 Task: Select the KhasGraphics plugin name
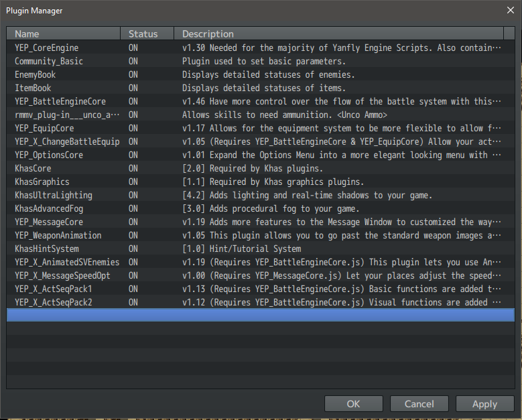point(42,182)
